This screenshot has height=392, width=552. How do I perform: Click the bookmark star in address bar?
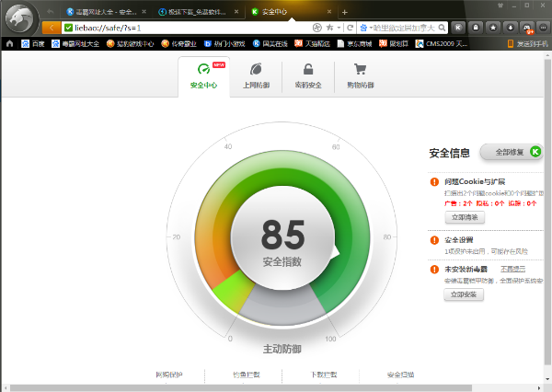tap(329, 28)
